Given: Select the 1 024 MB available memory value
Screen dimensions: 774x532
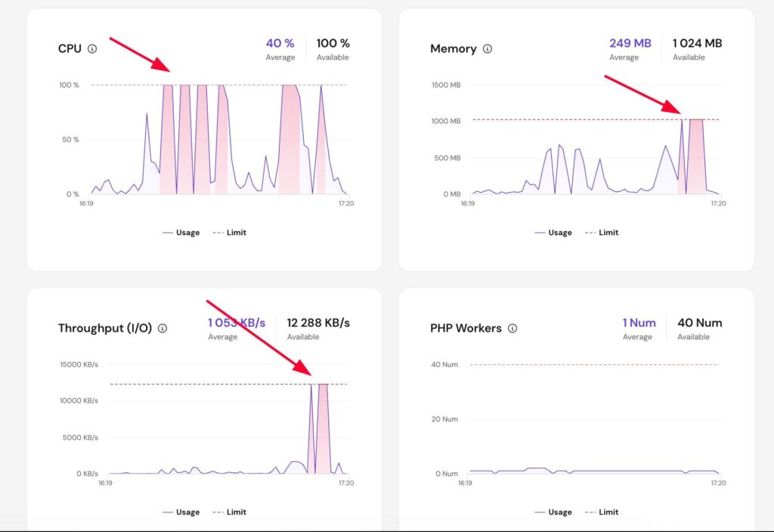Looking at the screenshot, I should pos(697,44).
